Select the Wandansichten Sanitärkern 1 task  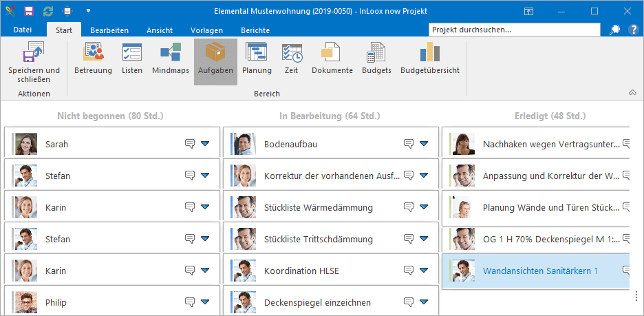(541, 271)
